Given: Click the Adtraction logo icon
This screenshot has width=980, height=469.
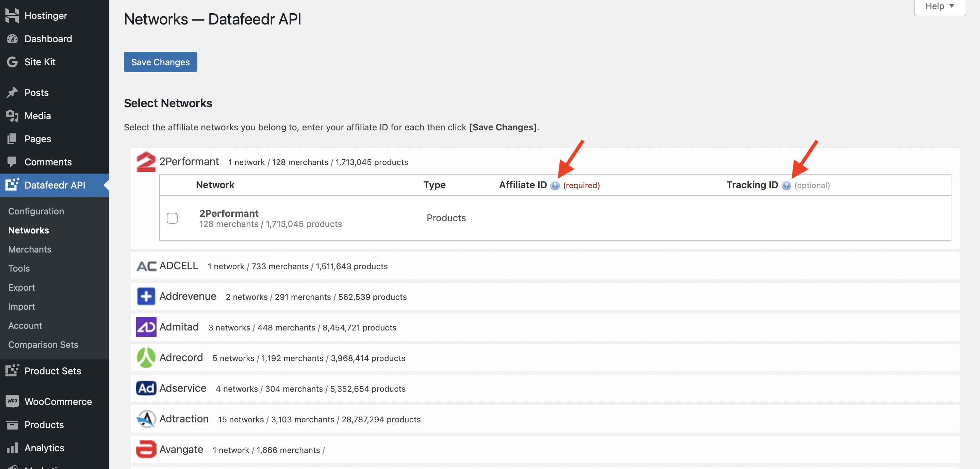Looking at the screenshot, I should coord(146,419).
